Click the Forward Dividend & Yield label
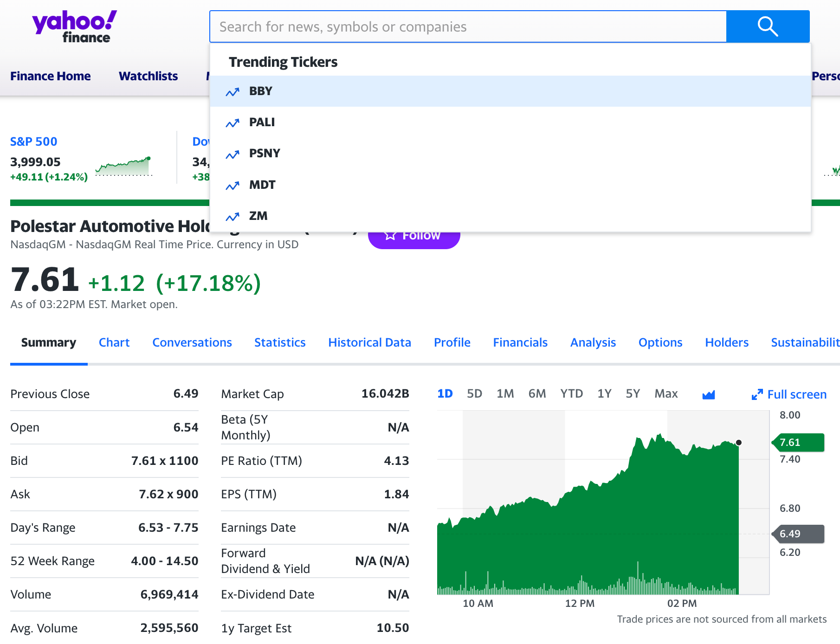Image resolution: width=840 pixels, height=644 pixels. (x=265, y=561)
